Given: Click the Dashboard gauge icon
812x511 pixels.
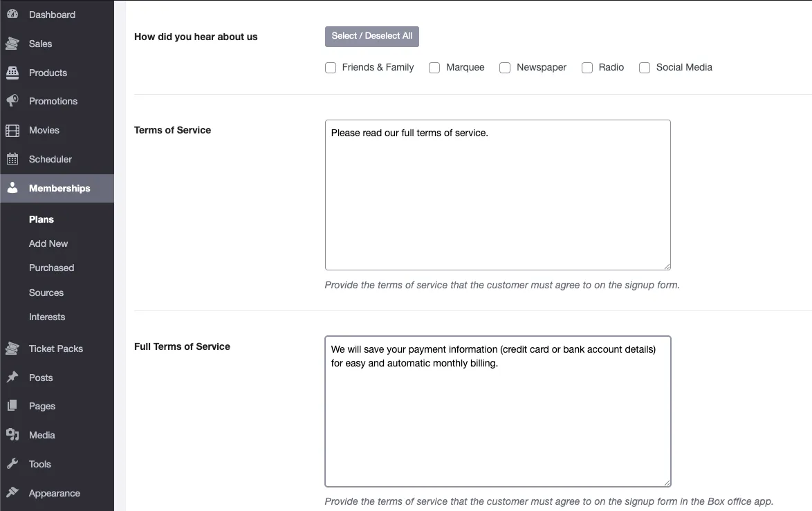Looking at the screenshot, I should pyautogui.click(x=12, y=15).
